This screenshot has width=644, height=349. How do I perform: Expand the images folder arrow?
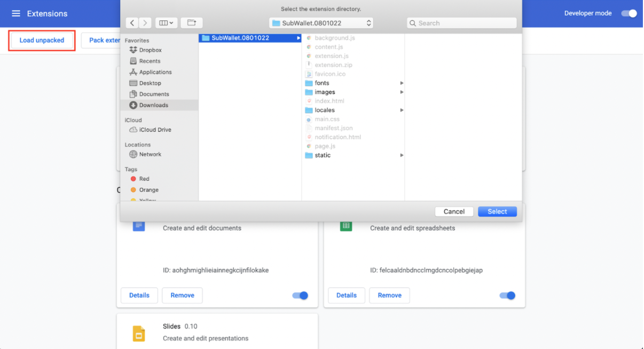point(402,92)
